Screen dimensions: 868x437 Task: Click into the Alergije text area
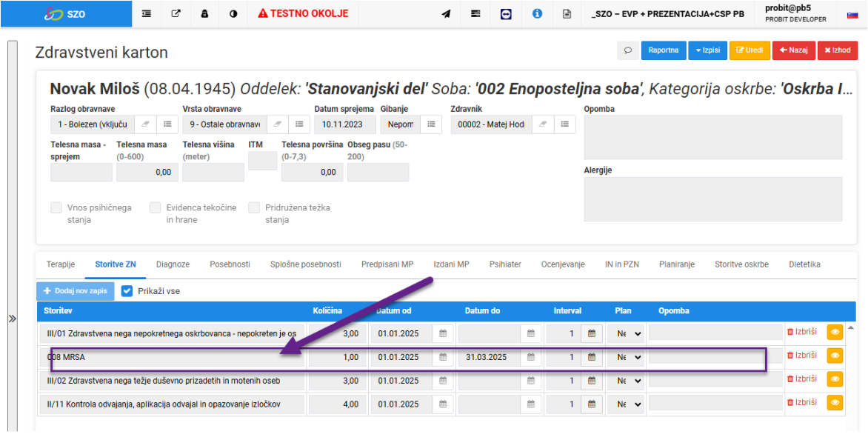click(x=713, y=199)
